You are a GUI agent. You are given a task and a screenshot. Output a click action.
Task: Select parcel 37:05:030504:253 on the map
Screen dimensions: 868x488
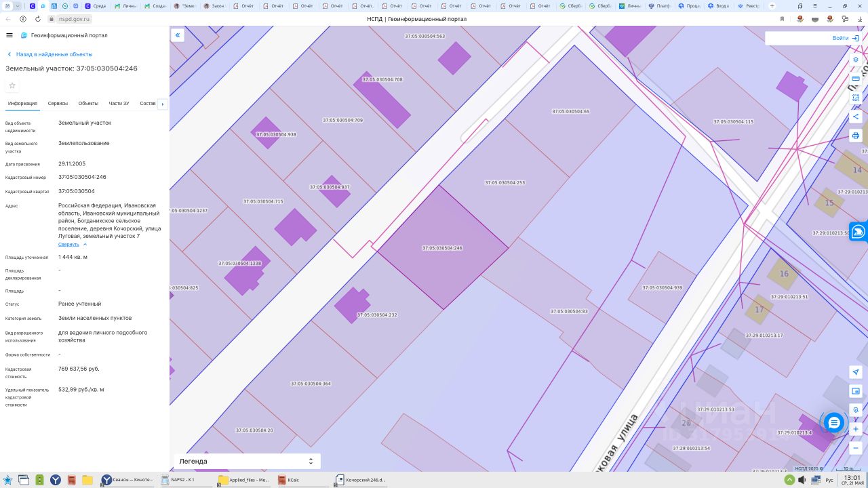tap(505, 183)
